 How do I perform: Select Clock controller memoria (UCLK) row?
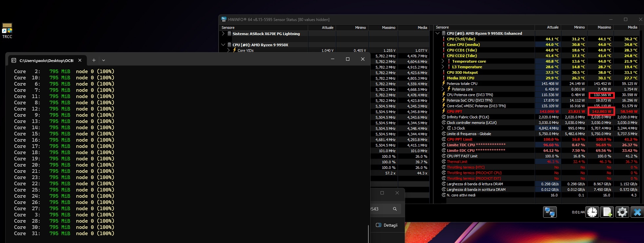tap(539, 123)
